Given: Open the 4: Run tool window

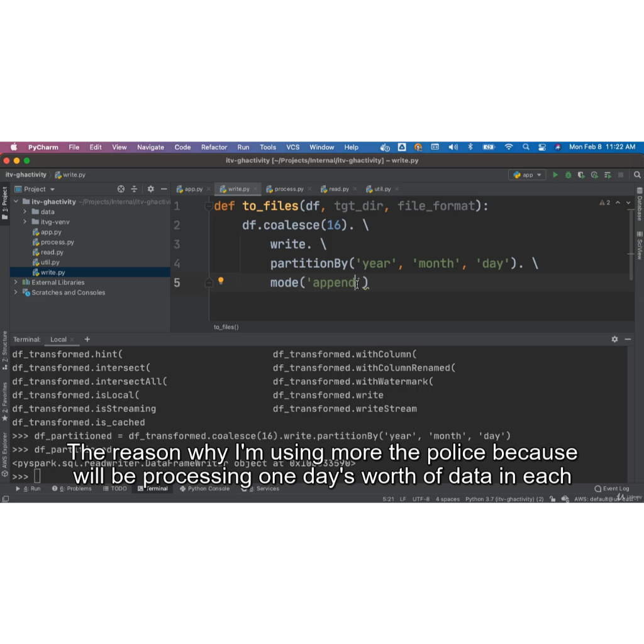Looking at the screenshot, I should pos(28,489).
